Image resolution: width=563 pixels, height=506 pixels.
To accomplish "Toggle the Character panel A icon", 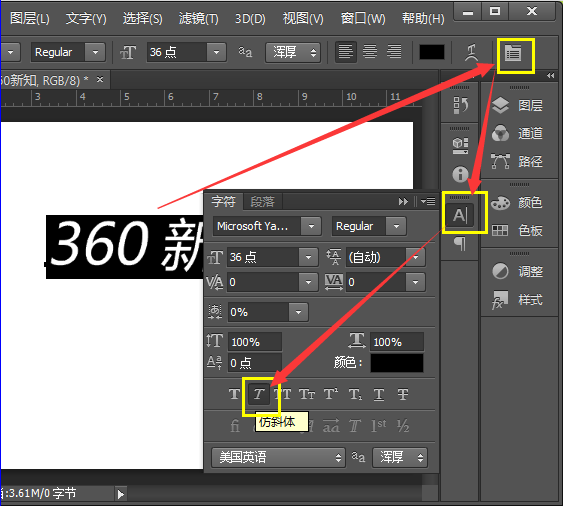I will click(460, 215).
